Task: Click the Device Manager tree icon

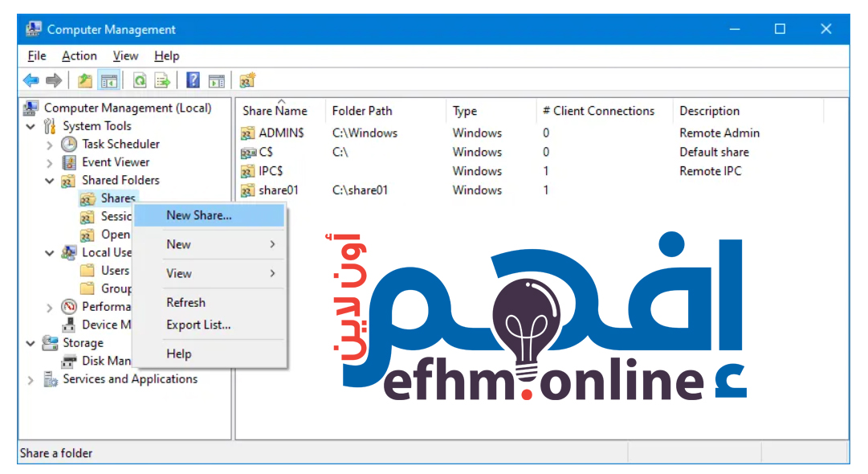Action: (69, 325)
